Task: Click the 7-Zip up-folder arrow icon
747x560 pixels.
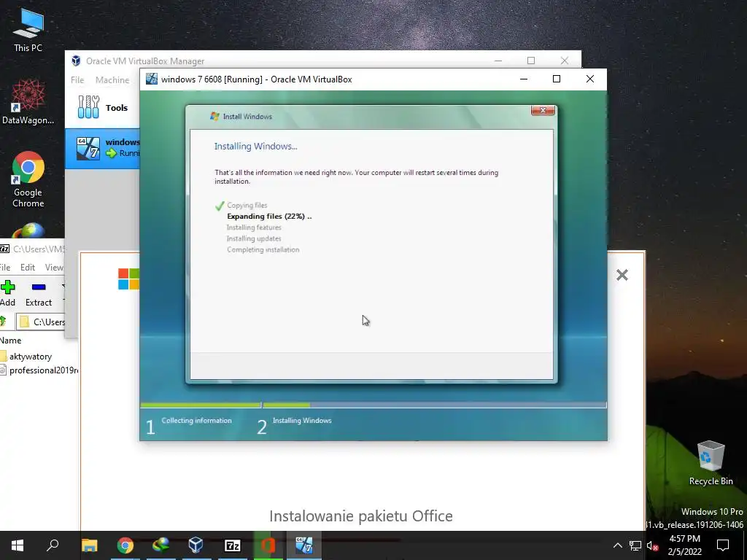Action: point(3,322)
